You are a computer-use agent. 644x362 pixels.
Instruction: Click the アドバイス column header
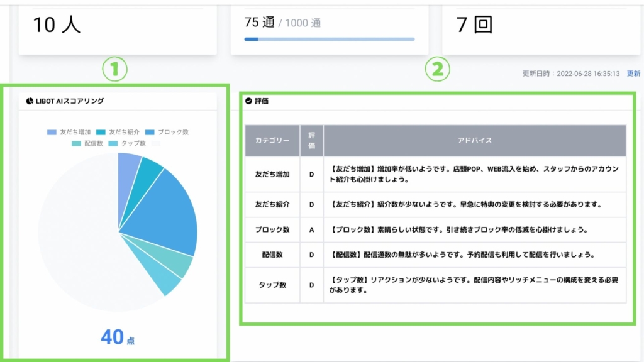click(x=475, y=141)
